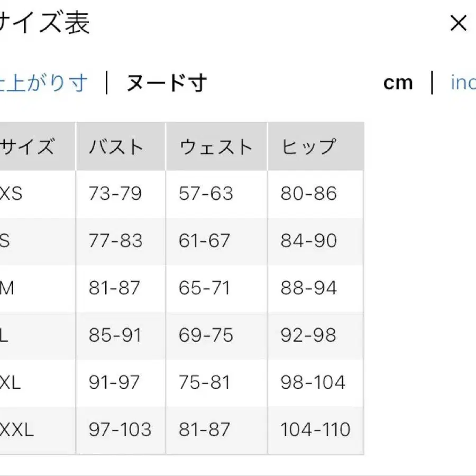
Task: Click the 57-63 waist value for XS
Action: coord(204,194)
